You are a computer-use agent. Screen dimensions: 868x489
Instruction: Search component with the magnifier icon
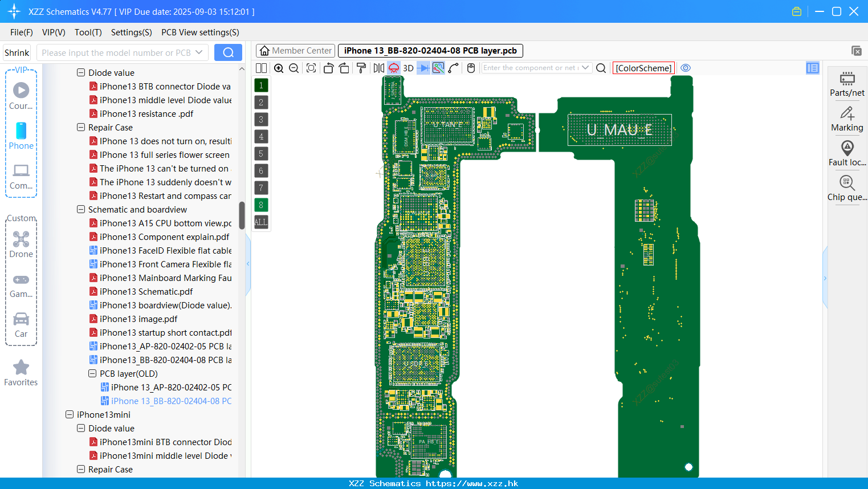point(601,68)
